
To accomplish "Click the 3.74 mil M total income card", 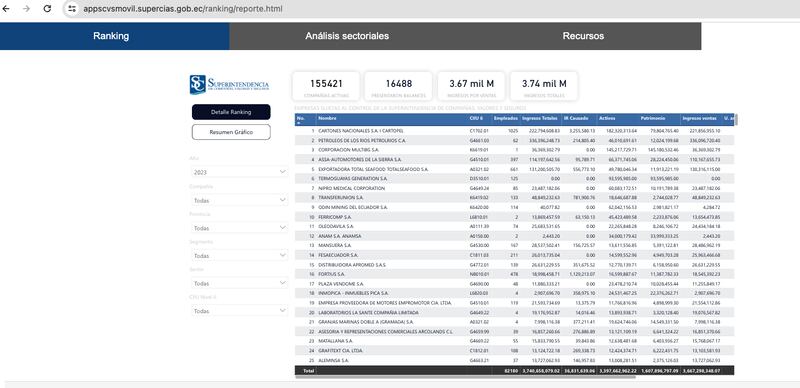I will tap(544, 86).
